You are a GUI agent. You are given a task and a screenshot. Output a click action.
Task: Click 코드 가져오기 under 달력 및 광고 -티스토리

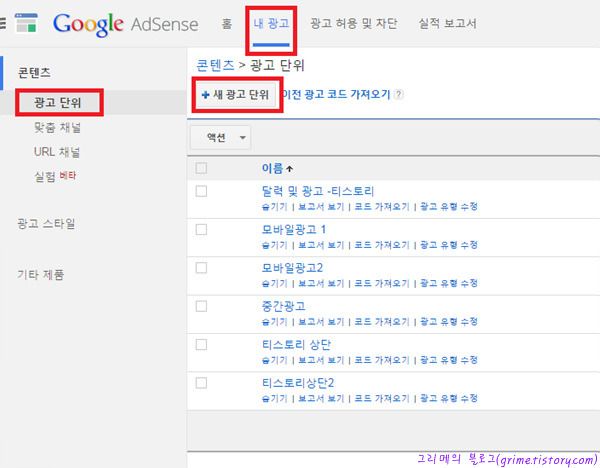tap(382, 207)
